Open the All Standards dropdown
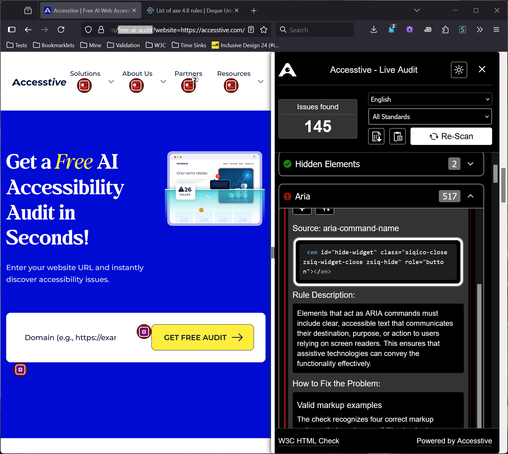The image size is (508, 454). tap(430, 117)
